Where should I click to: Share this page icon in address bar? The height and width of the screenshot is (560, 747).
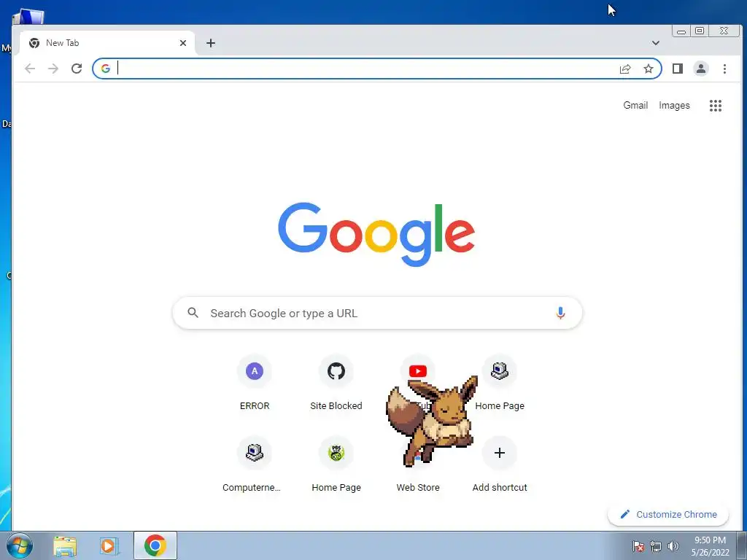(x=625, y=69)
